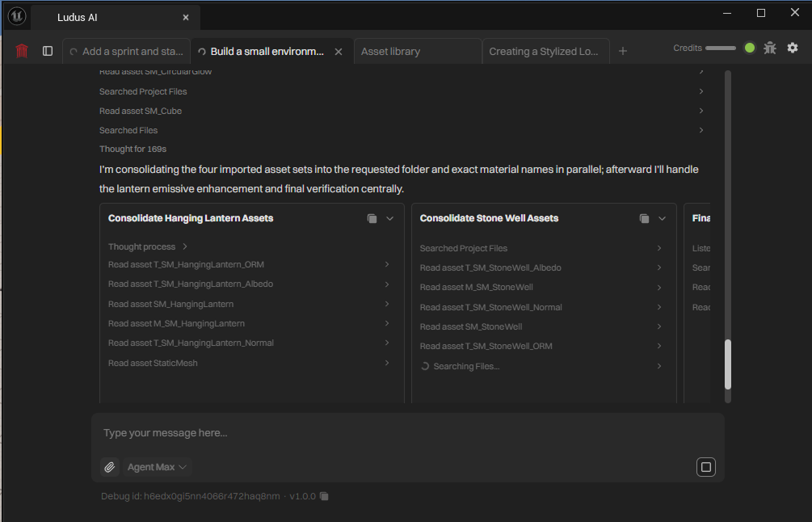Copy Consolidate Stone Well Assets card

tap(644, 218)
